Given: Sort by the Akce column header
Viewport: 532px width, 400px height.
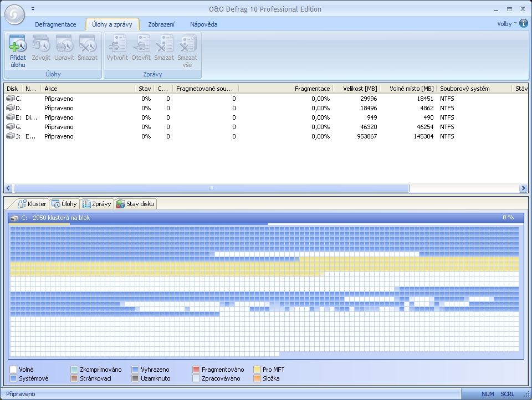Looking at the screenshot, I should click(88, 89).
